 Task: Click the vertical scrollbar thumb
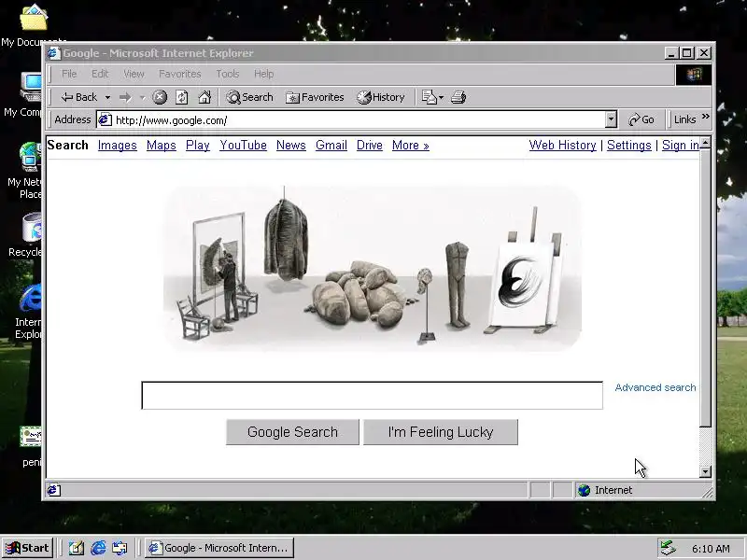(706, 288)
